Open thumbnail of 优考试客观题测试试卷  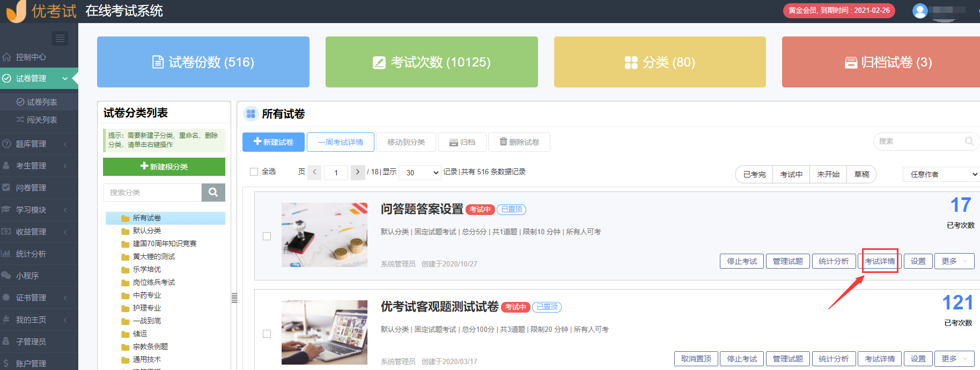coord(325,332)
